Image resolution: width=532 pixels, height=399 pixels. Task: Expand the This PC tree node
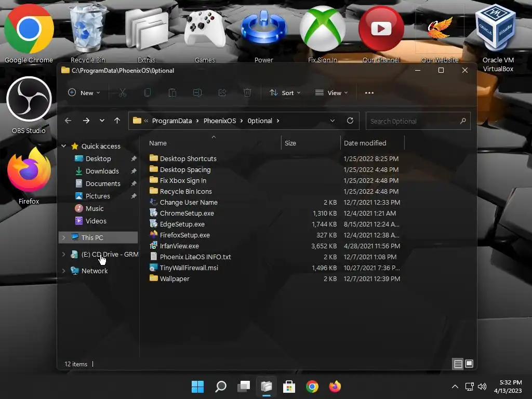pyautogui.click(x=63, y=237)
